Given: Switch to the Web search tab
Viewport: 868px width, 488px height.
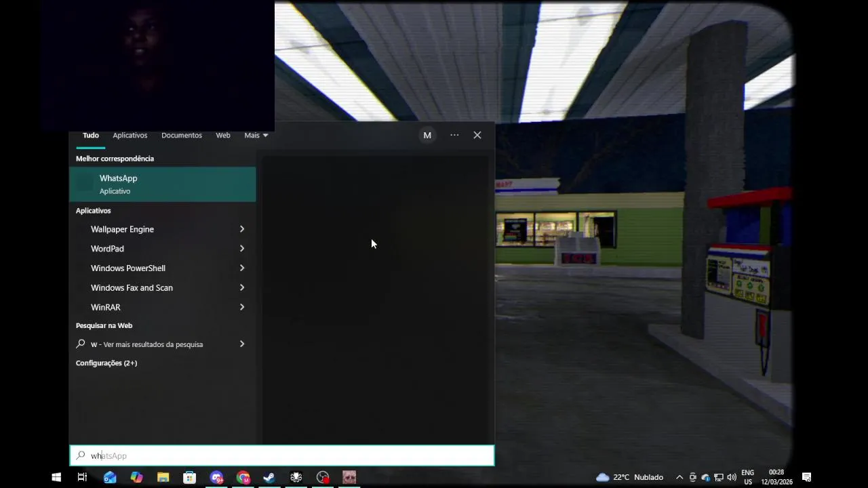Looking at the screenshot, I should pyautogui.click(x=223, y=136).
